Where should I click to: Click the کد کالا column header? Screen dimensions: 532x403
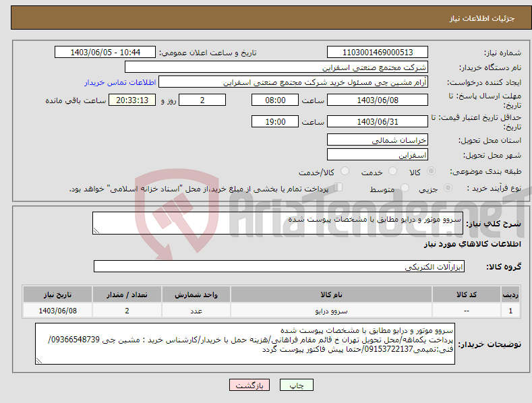pyautogui.click(x=466, y=294)
